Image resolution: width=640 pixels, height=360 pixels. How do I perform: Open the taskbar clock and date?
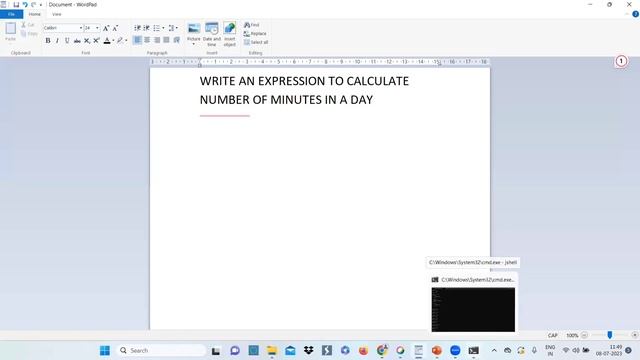(x=609, y=350)
